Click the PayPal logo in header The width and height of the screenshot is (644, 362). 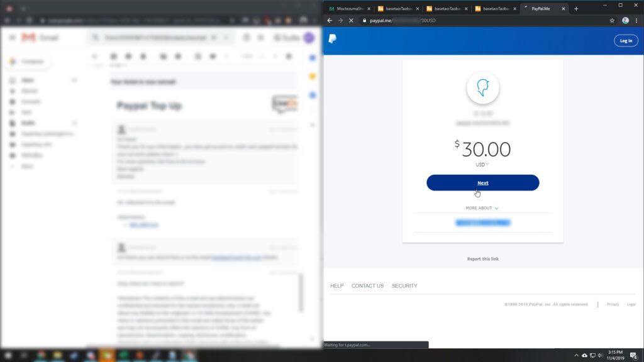[333, 38]
